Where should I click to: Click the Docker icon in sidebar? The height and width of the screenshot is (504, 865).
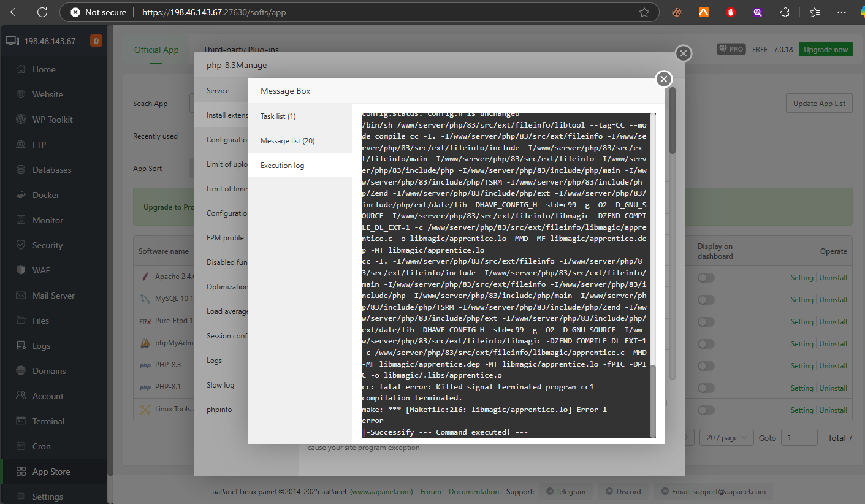click(21, 195)
